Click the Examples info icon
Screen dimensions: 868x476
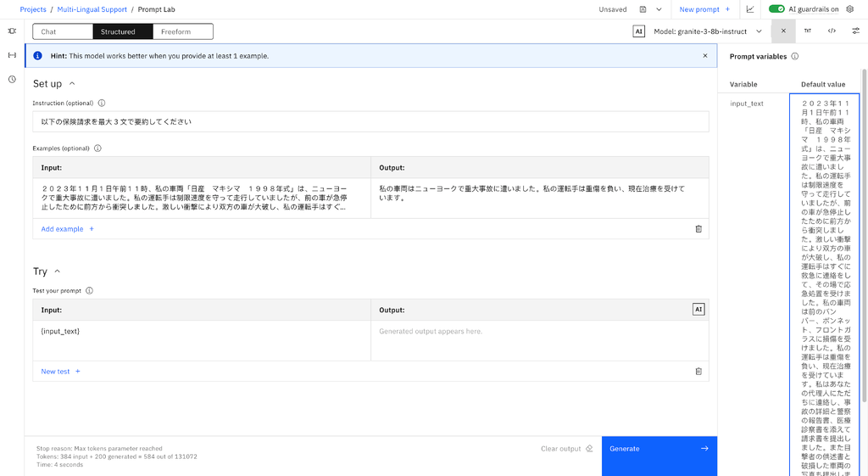pyautogui.click(x=97, y=148)
